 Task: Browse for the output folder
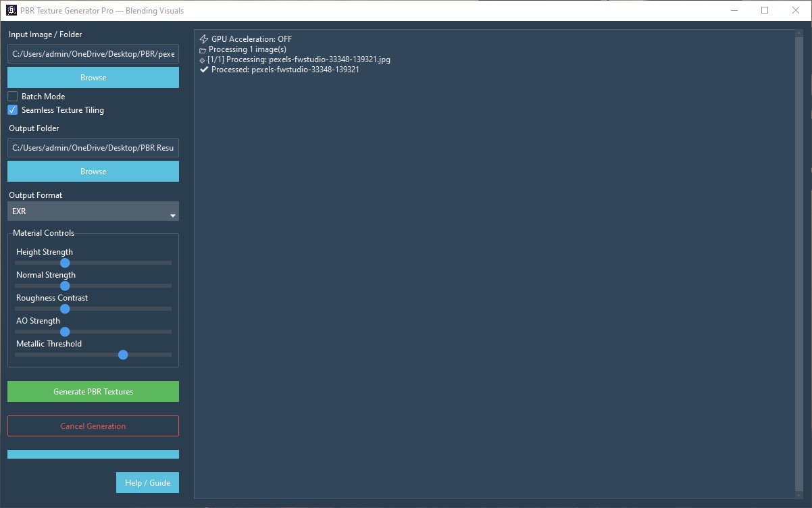(93, 172)
